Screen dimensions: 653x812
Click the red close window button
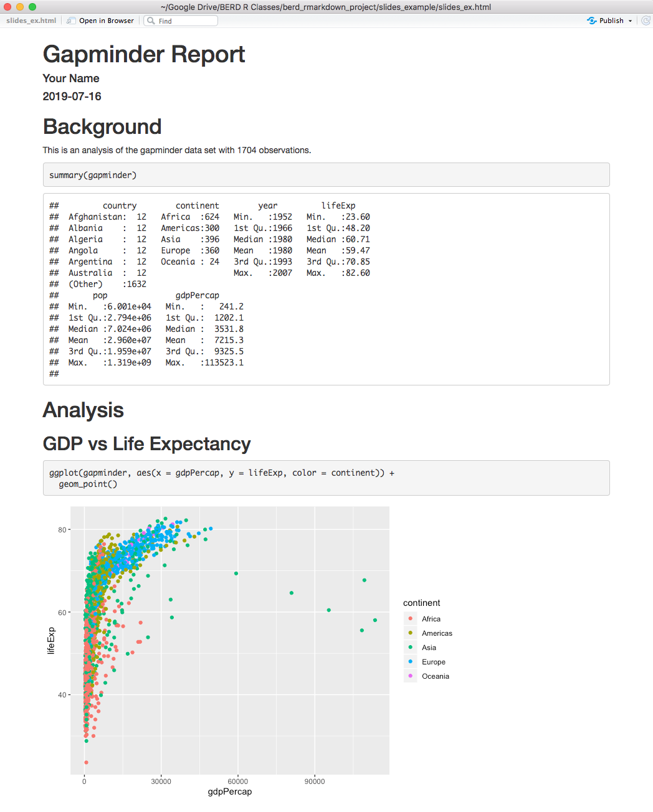7,7
